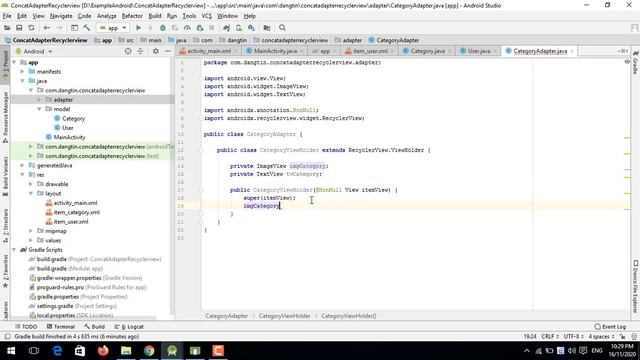Open Project panel gear settings
The height and width of the screenshot is (360, 640).
[x=156, y=51]
